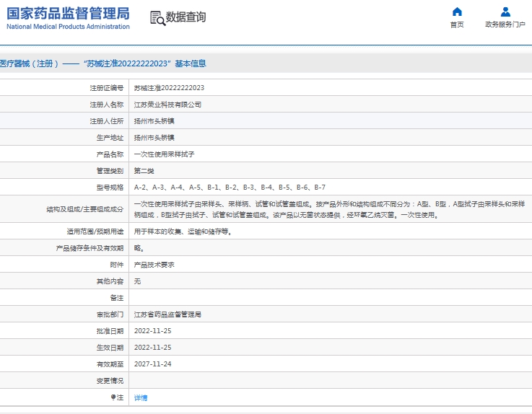532x414 pixels.
Task: Click attachment value 产品技术要求
Action: 154,265
